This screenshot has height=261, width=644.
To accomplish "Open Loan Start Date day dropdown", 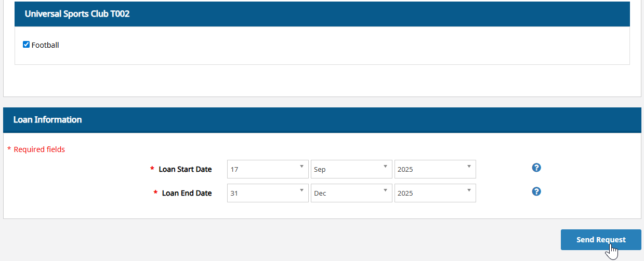I will pyautogui.click(x=268, y=169).
